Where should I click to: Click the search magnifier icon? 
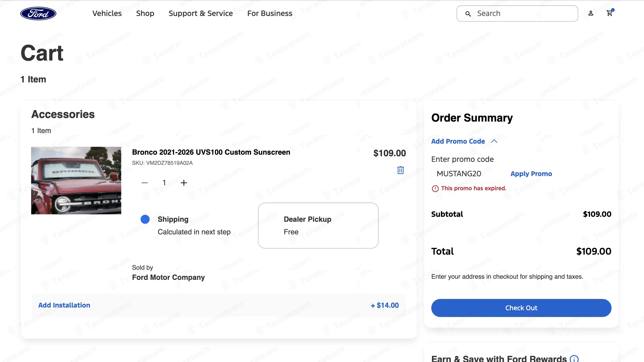pos(468,14)
